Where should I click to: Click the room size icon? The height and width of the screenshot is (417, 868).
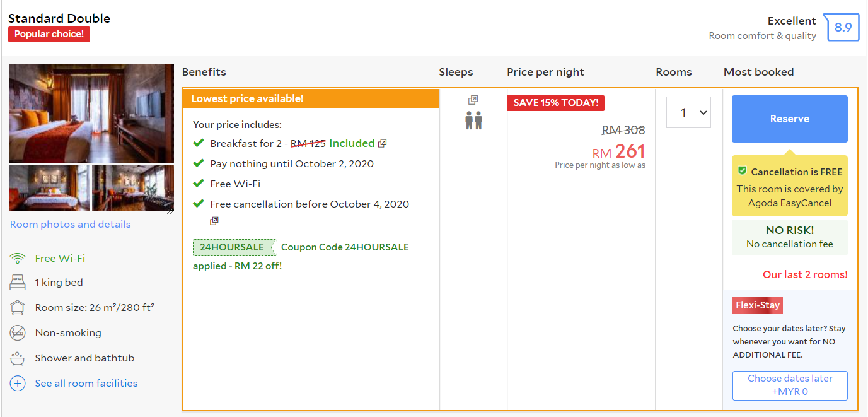point(18,308)
